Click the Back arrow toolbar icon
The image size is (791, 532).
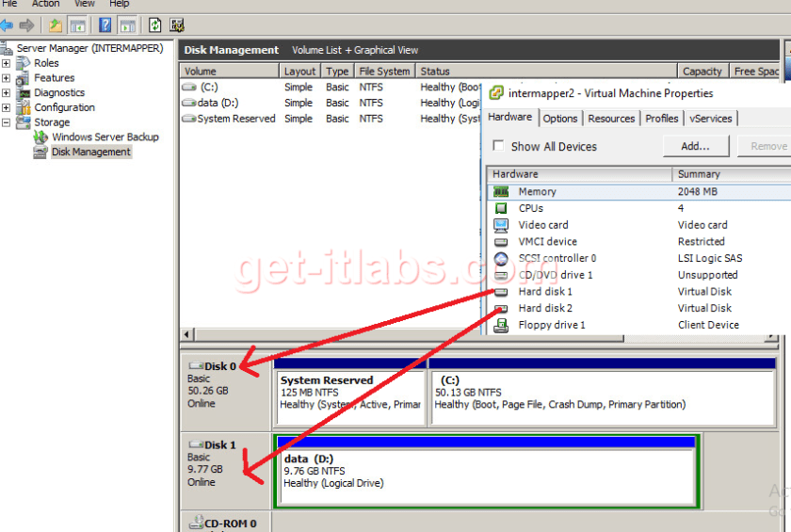tap(8, 25)
